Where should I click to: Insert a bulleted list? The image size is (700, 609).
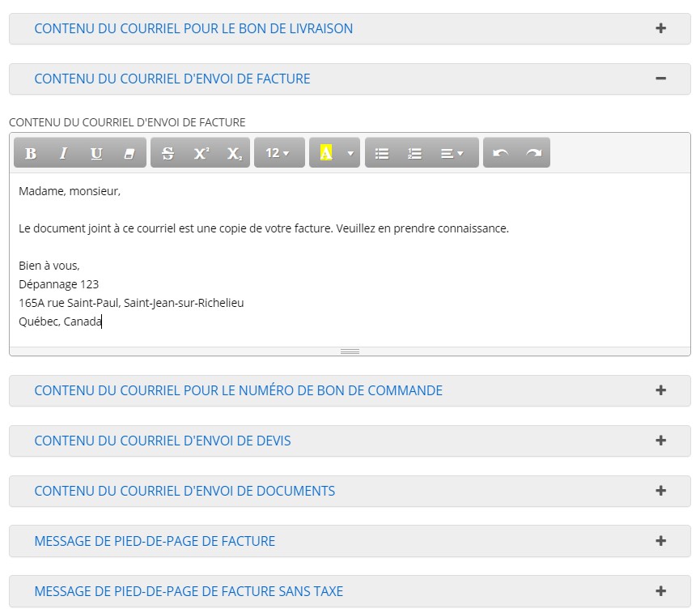pyautogui.click(x=380, y=153)
